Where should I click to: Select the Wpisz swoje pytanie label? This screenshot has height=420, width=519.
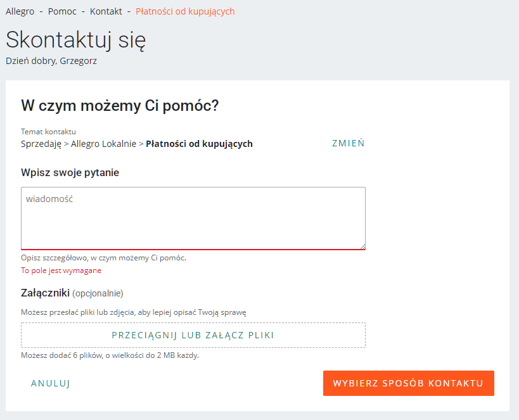(x=70, y=172)
